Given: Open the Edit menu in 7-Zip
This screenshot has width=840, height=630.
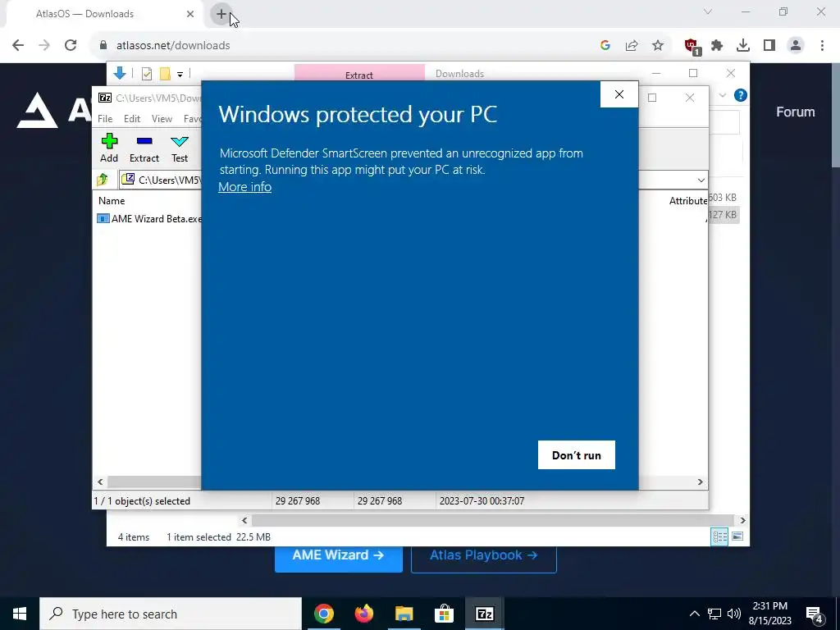Looking at the screenshot, I should pyautogui.click(x=132, y=118).
